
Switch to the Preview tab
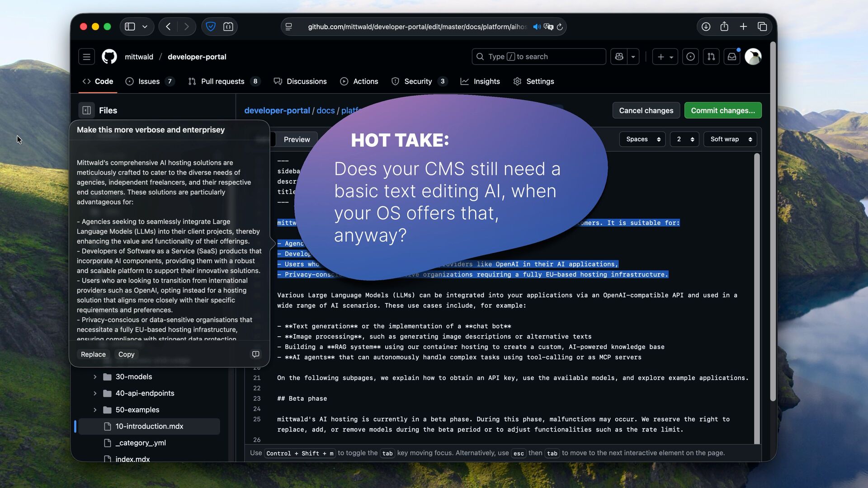click(297, 139)
